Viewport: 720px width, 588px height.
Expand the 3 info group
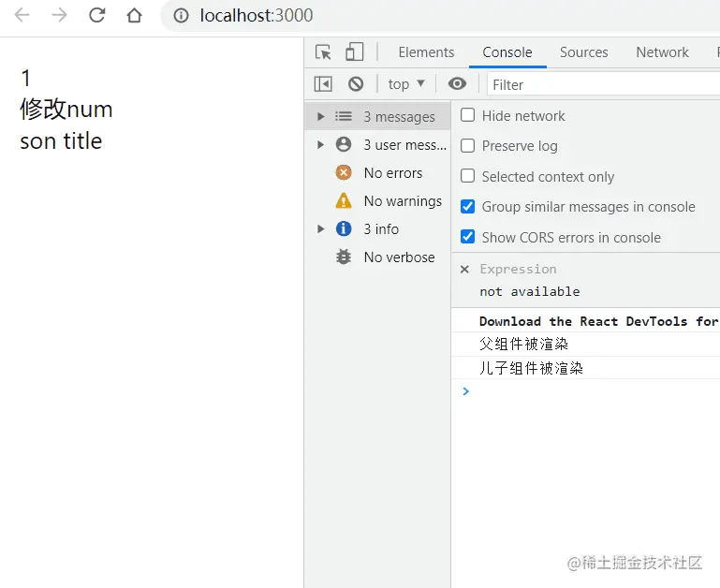pos(321,228)
